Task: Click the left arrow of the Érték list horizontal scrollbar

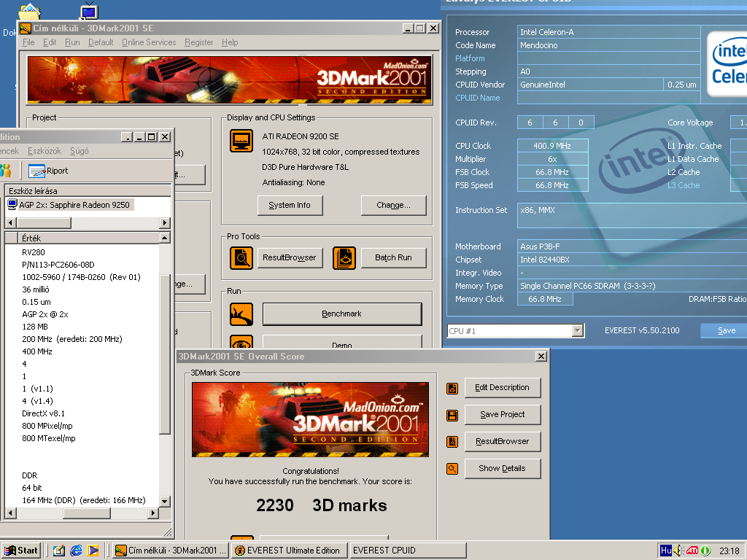Action: 10,513
